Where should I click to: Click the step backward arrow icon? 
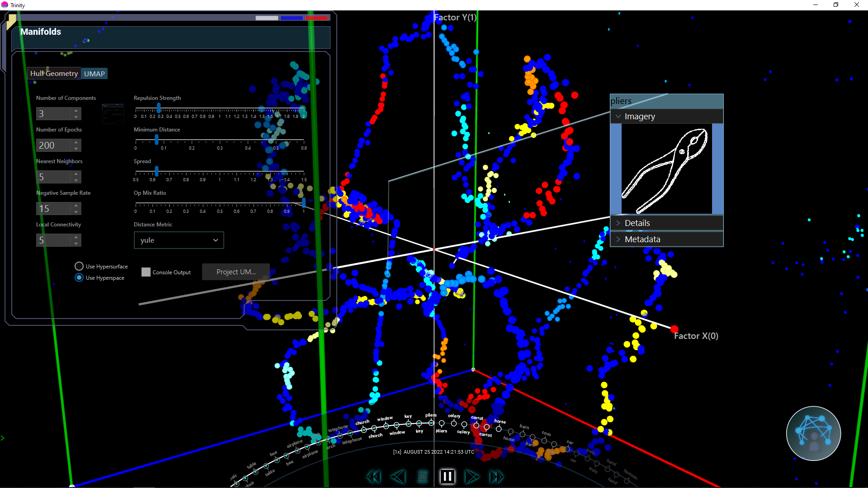[x=398, y=477]
